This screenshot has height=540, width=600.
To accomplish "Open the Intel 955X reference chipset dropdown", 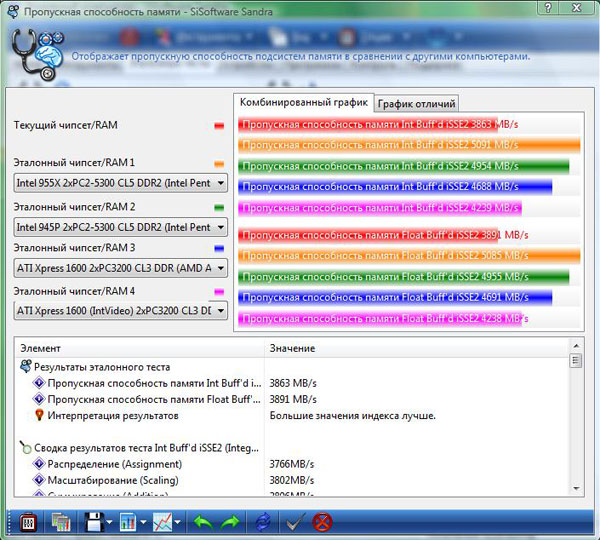I will tap(121, 183).
